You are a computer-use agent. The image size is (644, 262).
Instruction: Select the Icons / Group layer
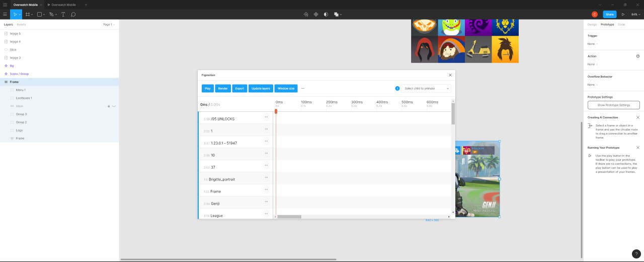(x=59, y=74)
